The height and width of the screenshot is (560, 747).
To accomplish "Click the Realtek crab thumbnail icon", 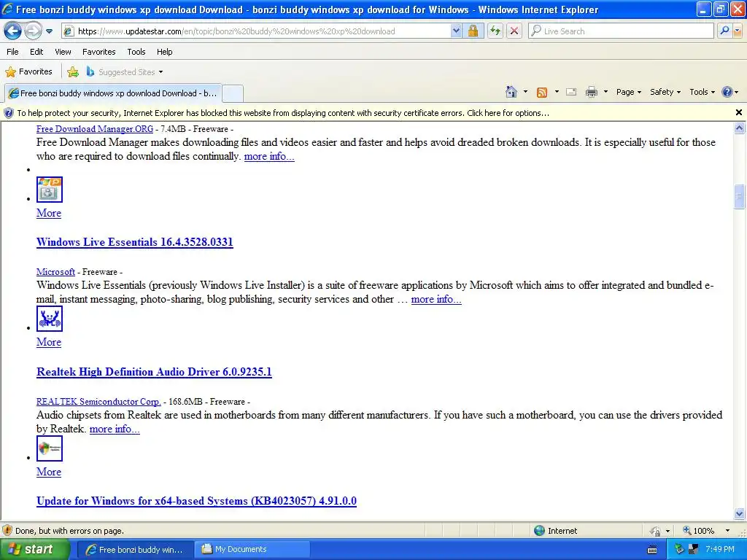I will pyautogui.click(x=50, y=319).
